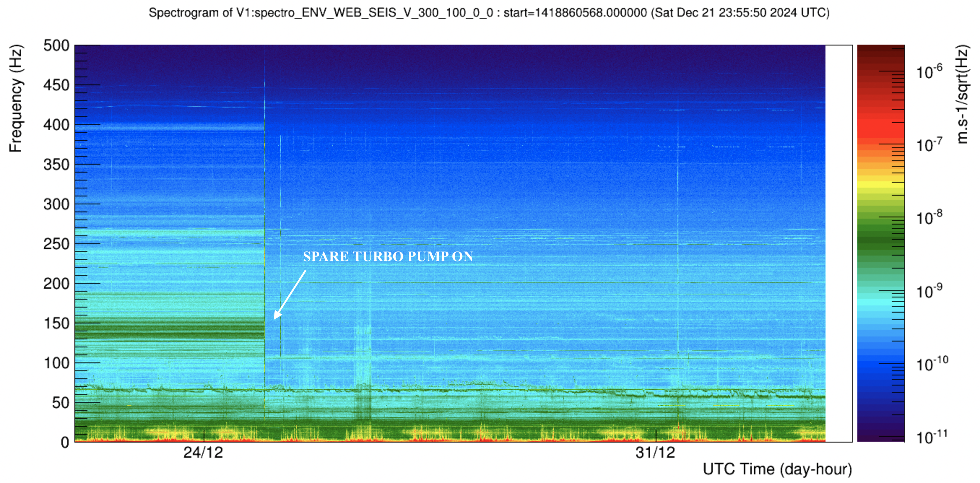Viewport: 980px width, 483px height.
Task: Click the 'm.s-1/sqrt(Hz)' color scale unit label
Action: point(963,94)
